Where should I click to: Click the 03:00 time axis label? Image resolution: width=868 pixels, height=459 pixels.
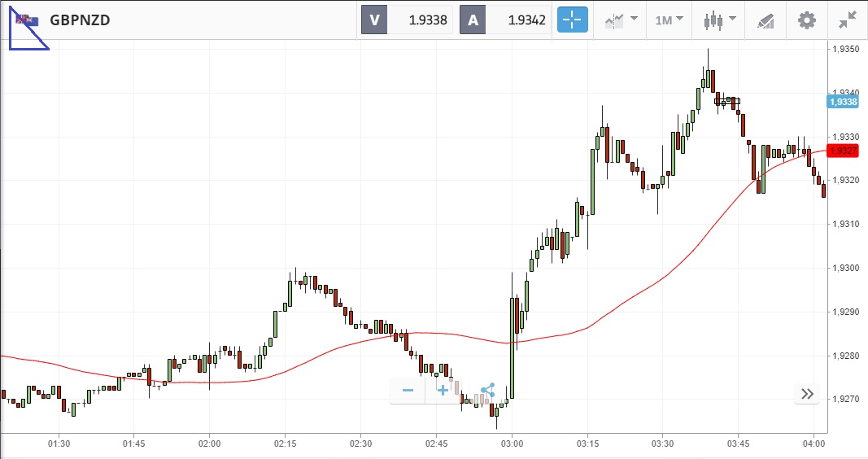pyautogui.click(x=513, y=444)
